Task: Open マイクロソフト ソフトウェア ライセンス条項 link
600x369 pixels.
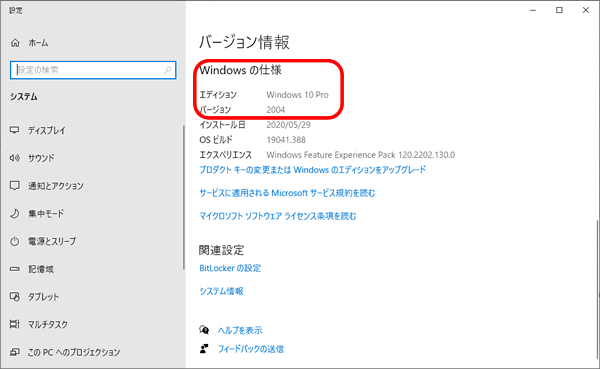Action: point(278,216)
